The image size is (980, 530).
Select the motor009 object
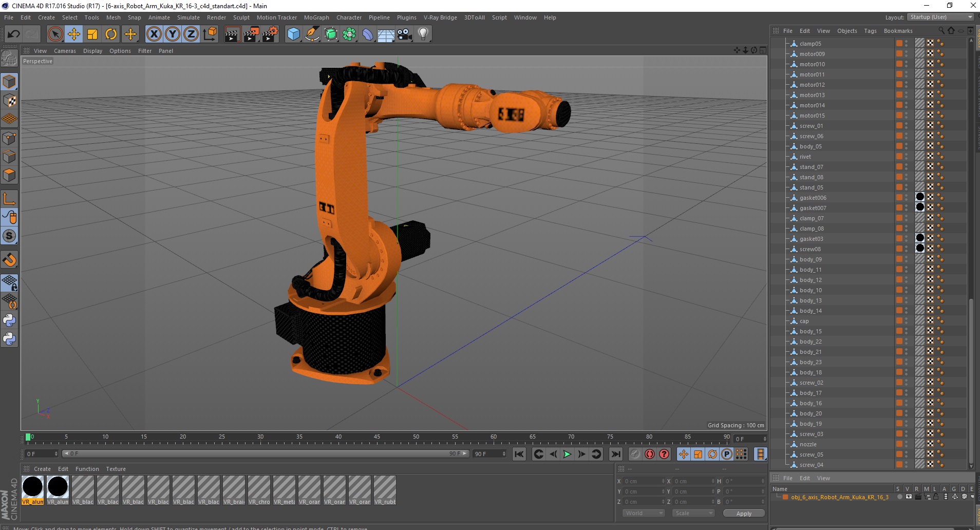coord(812,54)
